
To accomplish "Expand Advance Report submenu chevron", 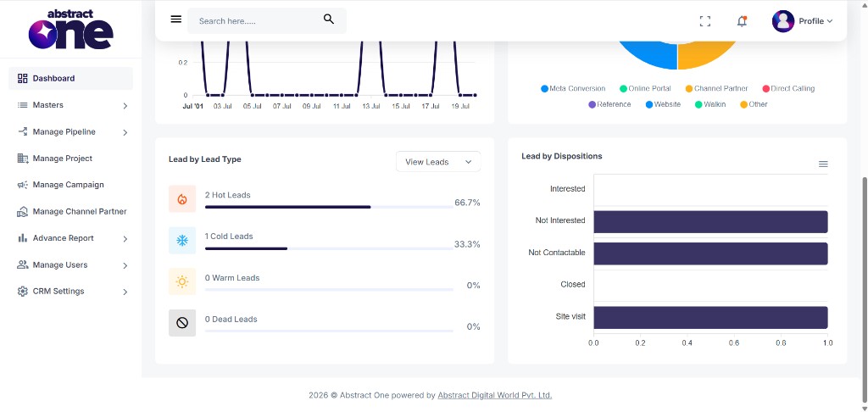I will 125,239.
